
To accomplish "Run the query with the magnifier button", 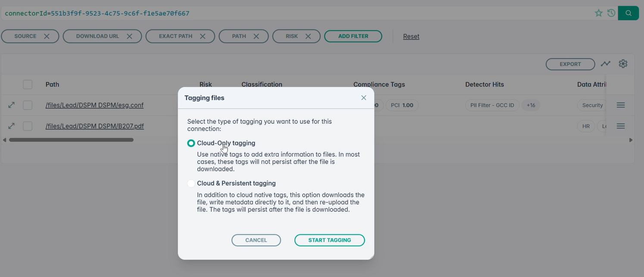I will tap(628, 13).
